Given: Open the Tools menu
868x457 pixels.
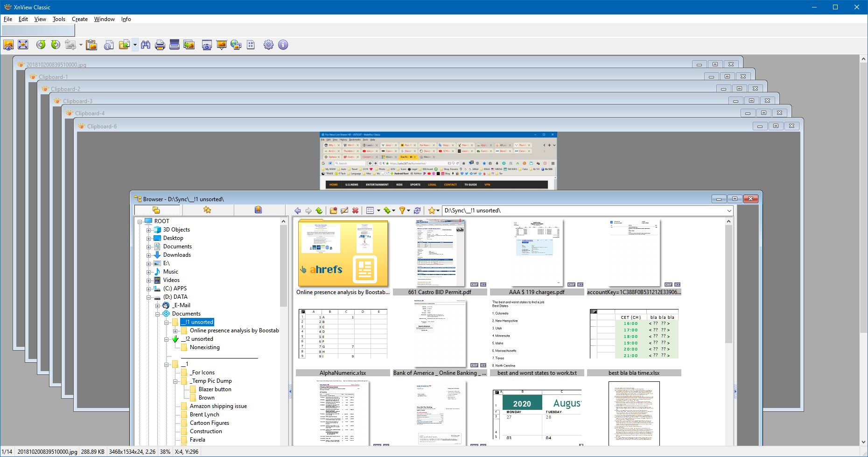Looking at the screenshot, I should coord(59,19).
